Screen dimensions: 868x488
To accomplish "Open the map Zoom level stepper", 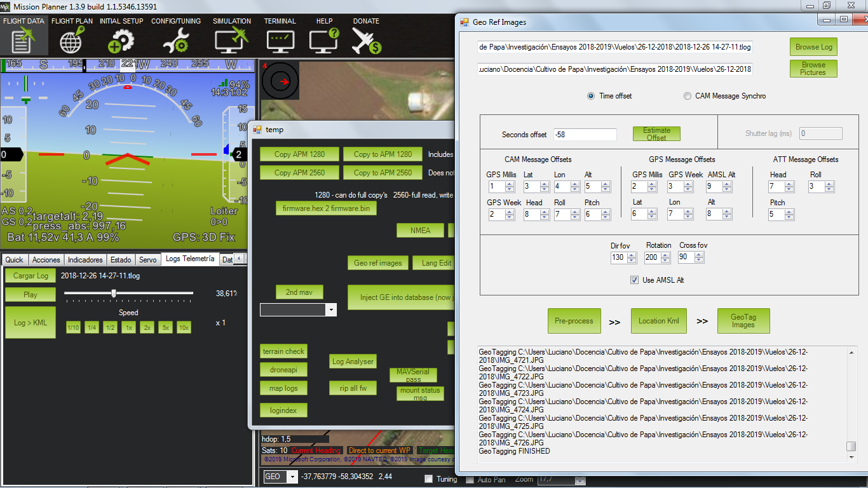I will coord(580,480).
